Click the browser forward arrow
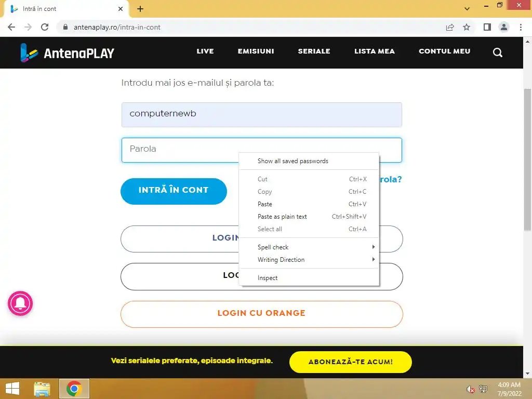The width and height of the screenshot is (532, 399). tap(28, 27)
